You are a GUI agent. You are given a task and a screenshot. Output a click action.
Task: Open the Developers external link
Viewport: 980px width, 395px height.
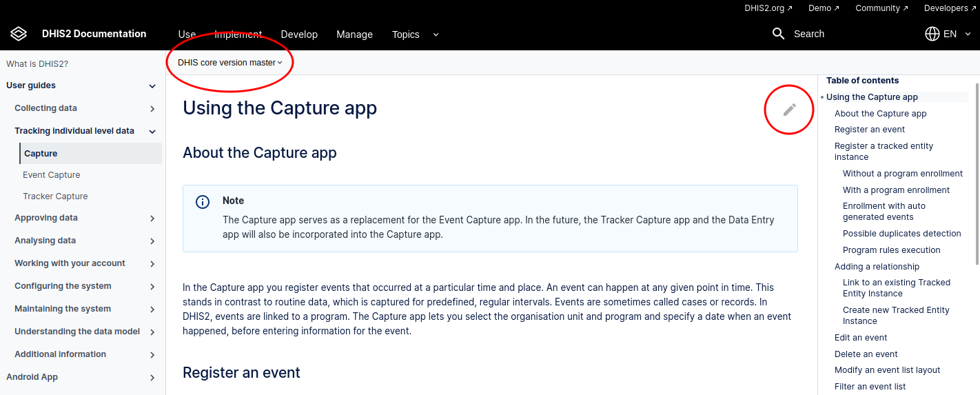pos(950,8)
